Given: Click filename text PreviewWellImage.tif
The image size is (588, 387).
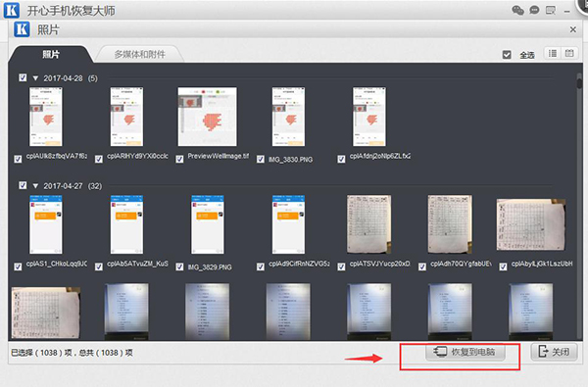Looking at the screenshot, I should click(x=219, y=156).
